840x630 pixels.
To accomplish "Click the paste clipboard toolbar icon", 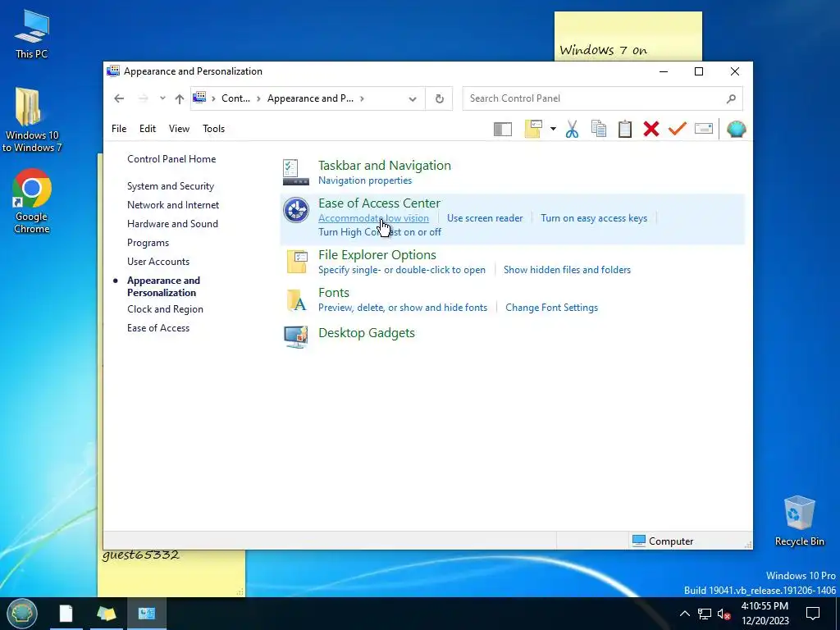I will click(624, 129).
